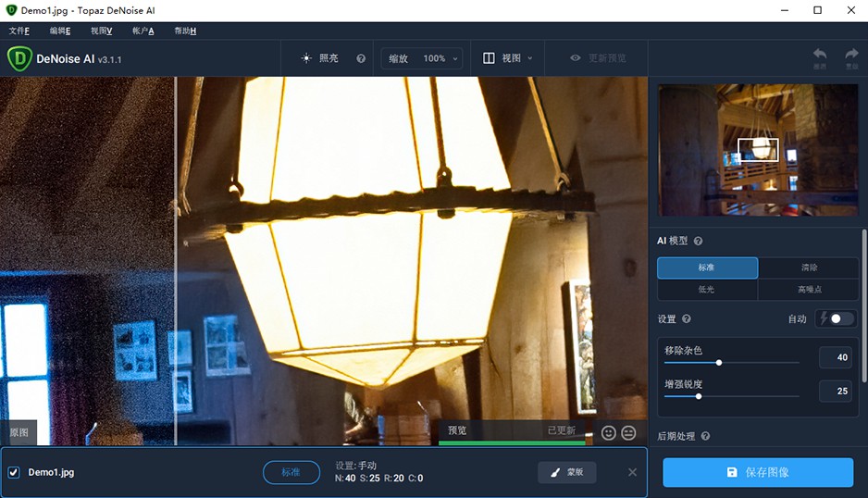Click the before/after split divider line
The width and height of the screenshot is (868, 498).
pos(176,260)
